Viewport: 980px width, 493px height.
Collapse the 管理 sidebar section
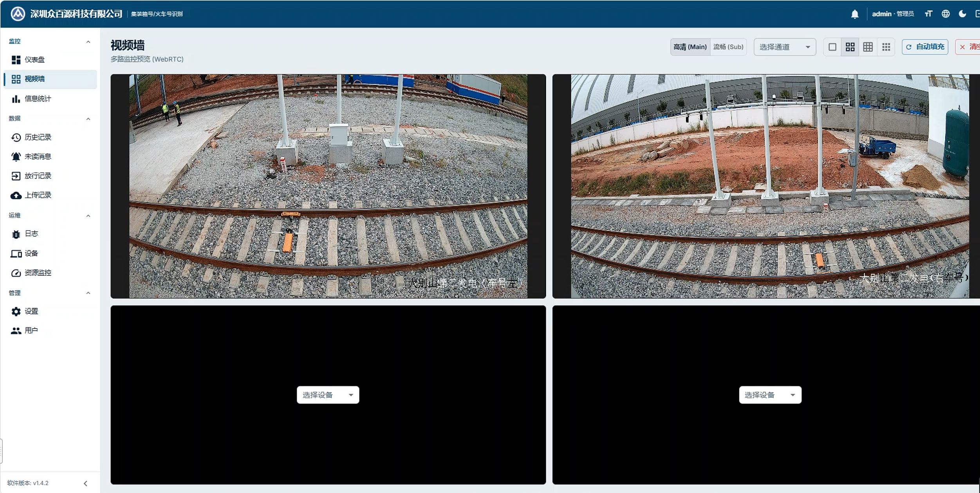point(88,293)
